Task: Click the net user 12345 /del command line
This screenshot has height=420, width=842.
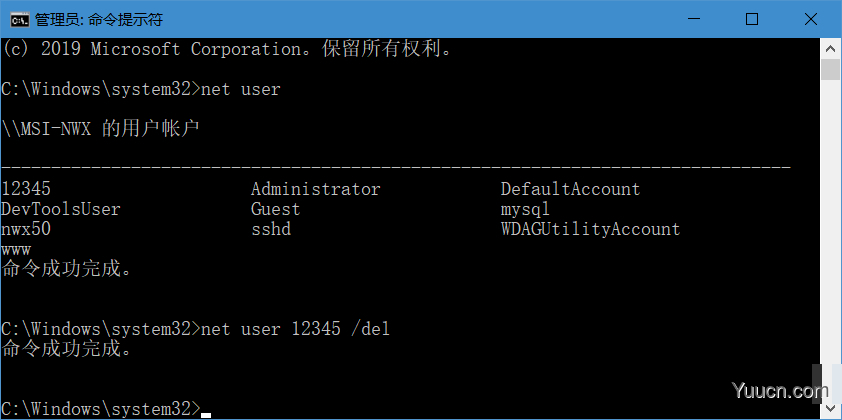Action: coord(295,329)
